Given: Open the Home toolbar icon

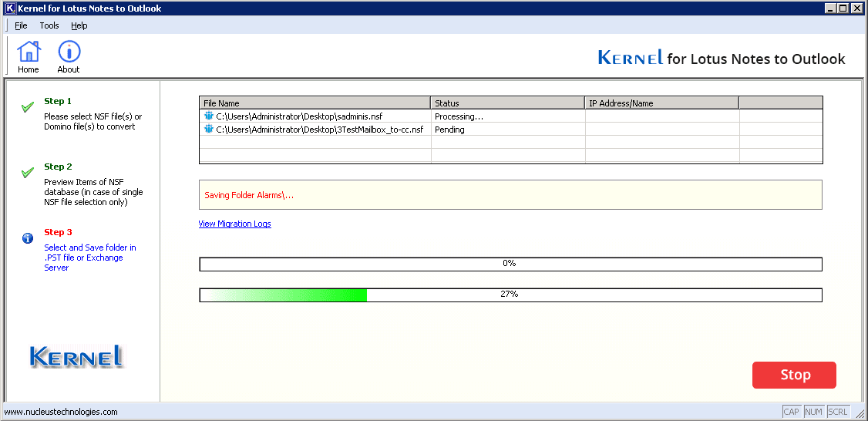Looking at the screenshot, I should (29, 56).
